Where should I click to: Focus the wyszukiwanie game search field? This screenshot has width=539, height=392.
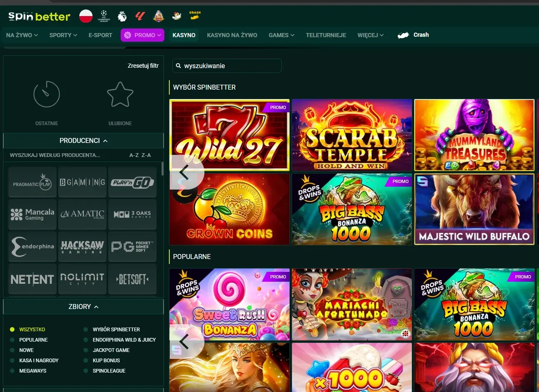(227, 66)
